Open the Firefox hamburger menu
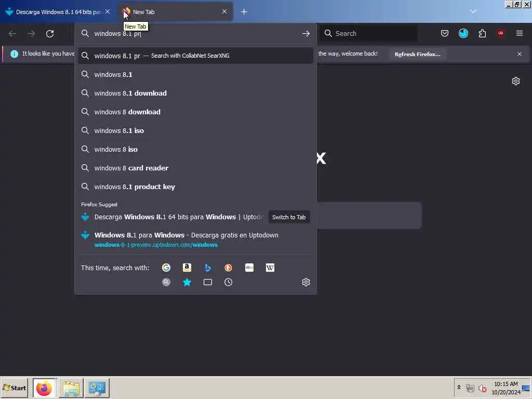Image resolution: width=532 pixels, height=399 pixels. point(520,33)
